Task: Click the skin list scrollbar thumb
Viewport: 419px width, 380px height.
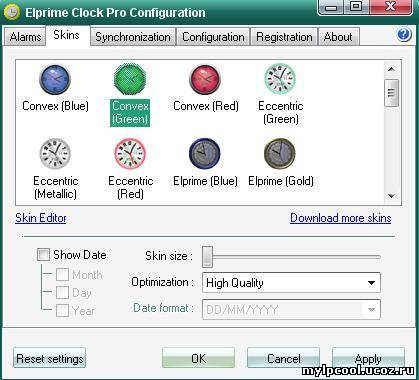Action: (392, 93)
